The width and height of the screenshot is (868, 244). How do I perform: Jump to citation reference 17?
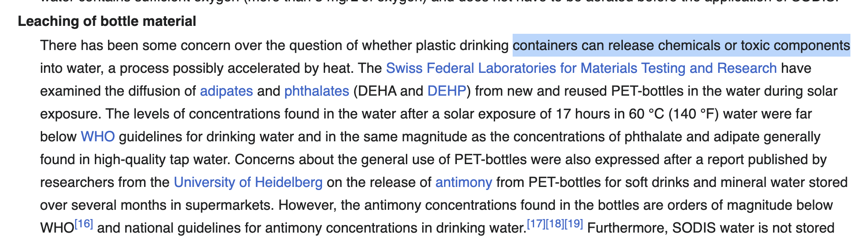pos(536,224)
